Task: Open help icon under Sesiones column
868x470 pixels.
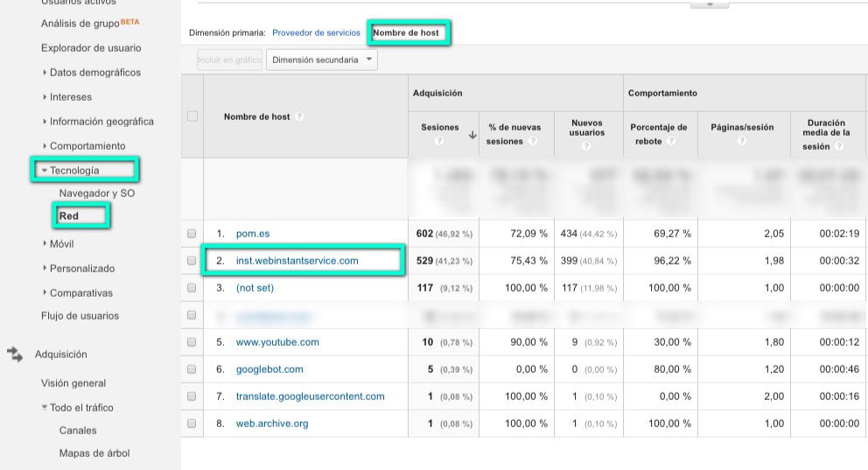Action: [x=439, y=141]
